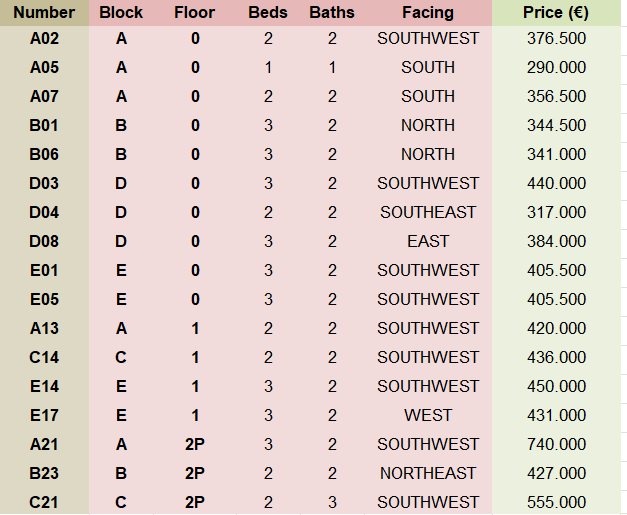Select the Price (€) column header

tap(556, 13)
